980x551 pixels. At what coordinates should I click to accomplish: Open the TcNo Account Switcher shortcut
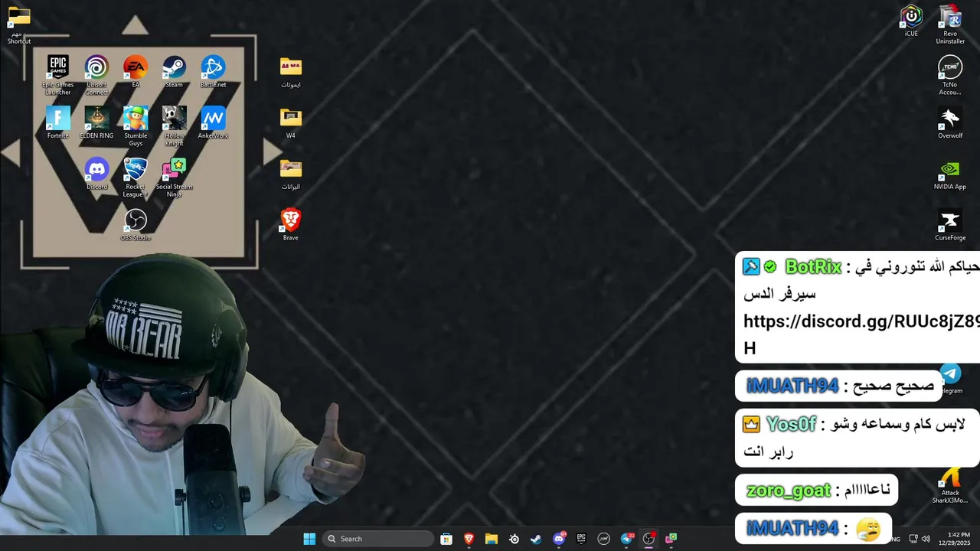[950, 76]
